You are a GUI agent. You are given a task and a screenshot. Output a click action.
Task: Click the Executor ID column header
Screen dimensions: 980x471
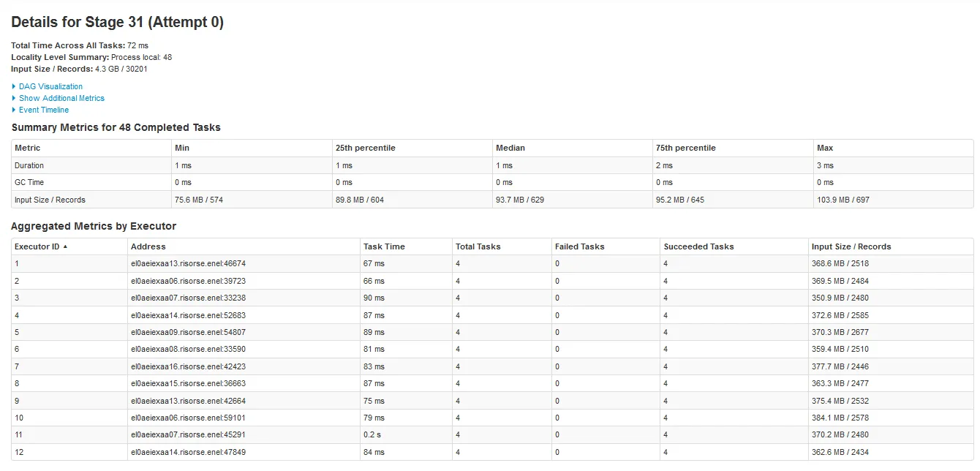(x=37, y=246)
